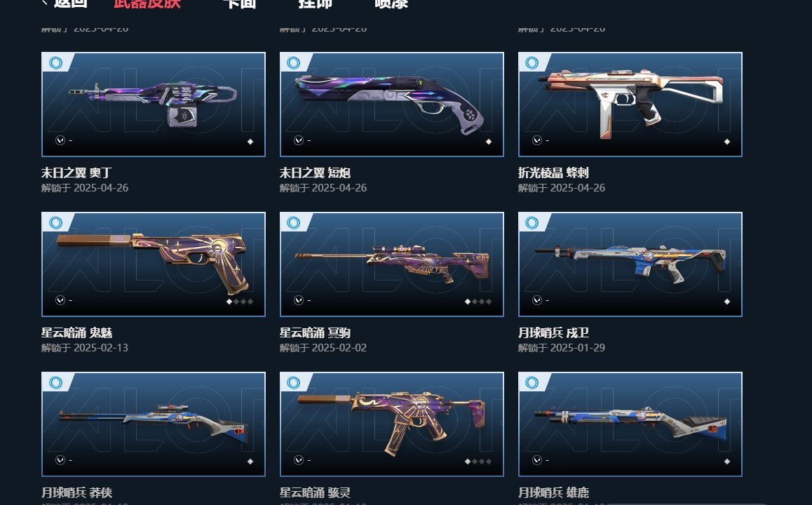
Task: Click the four-diamond level indicator on 星云暗涌 骇灵 card
Action: 478,462
